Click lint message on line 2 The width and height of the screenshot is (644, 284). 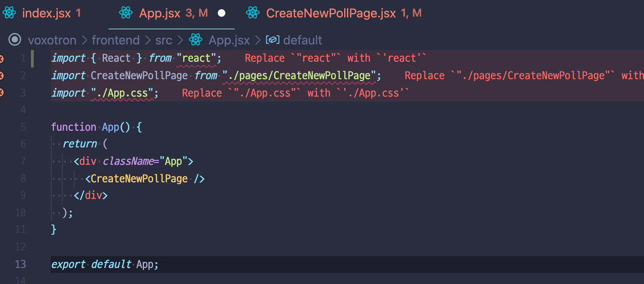[524, 76]
